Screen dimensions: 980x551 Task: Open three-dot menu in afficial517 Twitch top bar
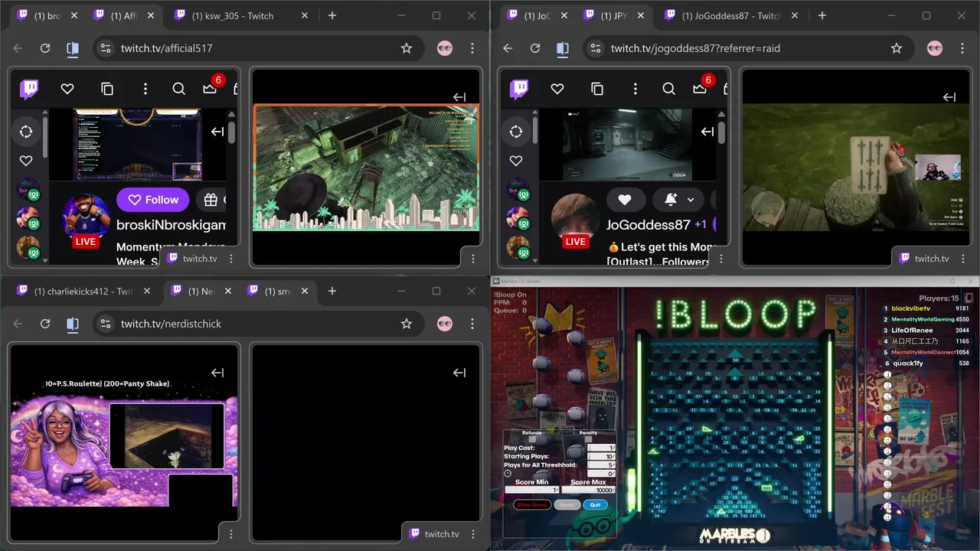[x=145, y=90]
